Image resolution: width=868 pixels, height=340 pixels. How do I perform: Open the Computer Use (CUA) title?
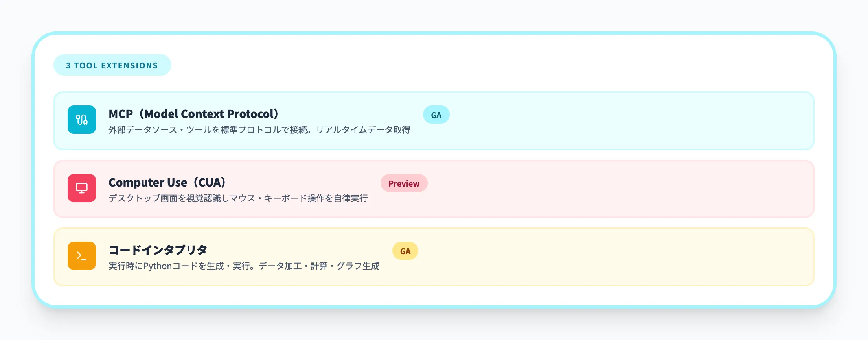(167, 183)
